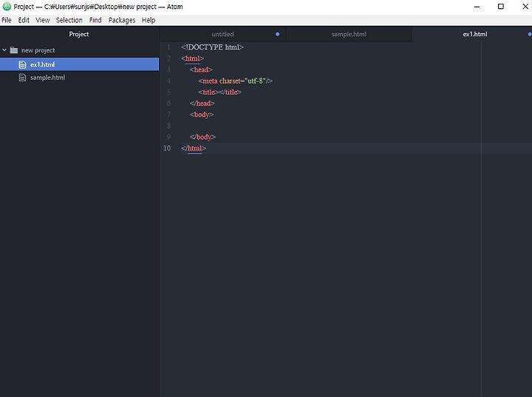Open the View menu
Image resolution: width=532 pixels, height=397 pixels.
point(42,20)
